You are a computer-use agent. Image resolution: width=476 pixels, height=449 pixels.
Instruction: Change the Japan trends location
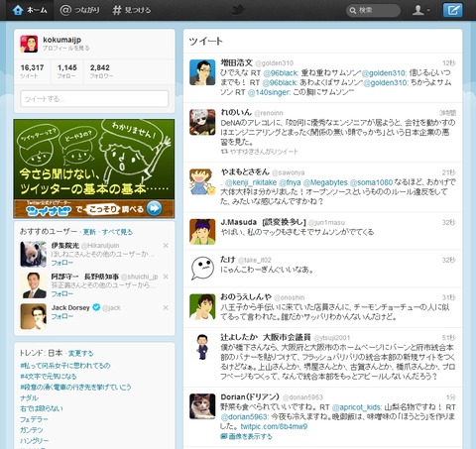click(81, 353)
